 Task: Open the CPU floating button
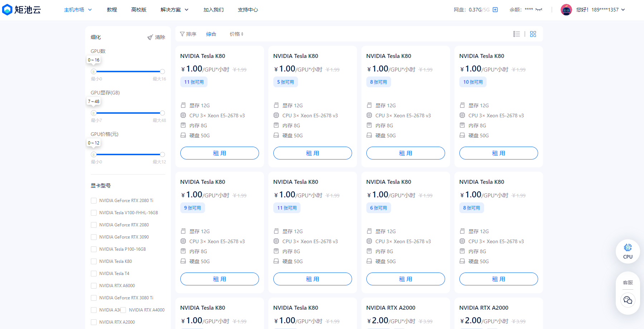point(628,251)
